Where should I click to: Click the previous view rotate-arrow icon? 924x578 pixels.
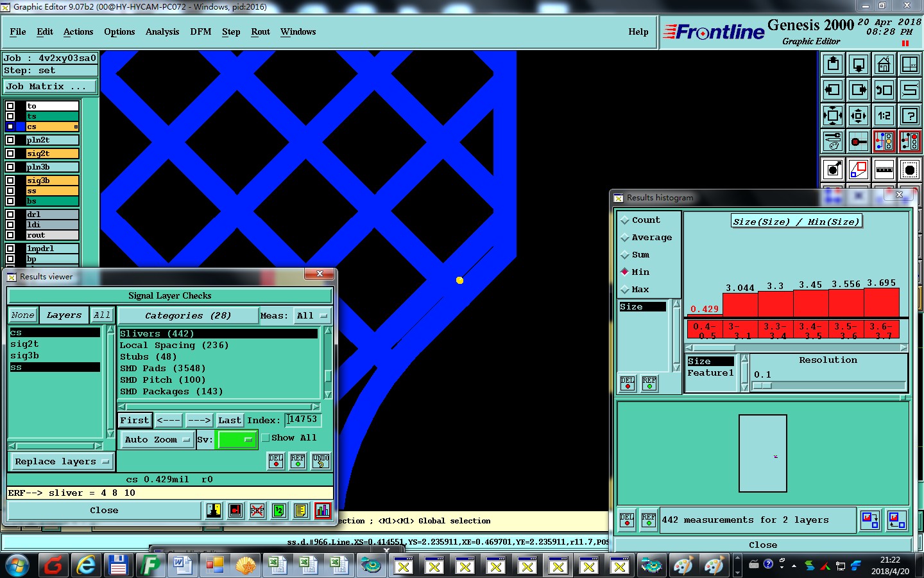[x=884, y=90]
